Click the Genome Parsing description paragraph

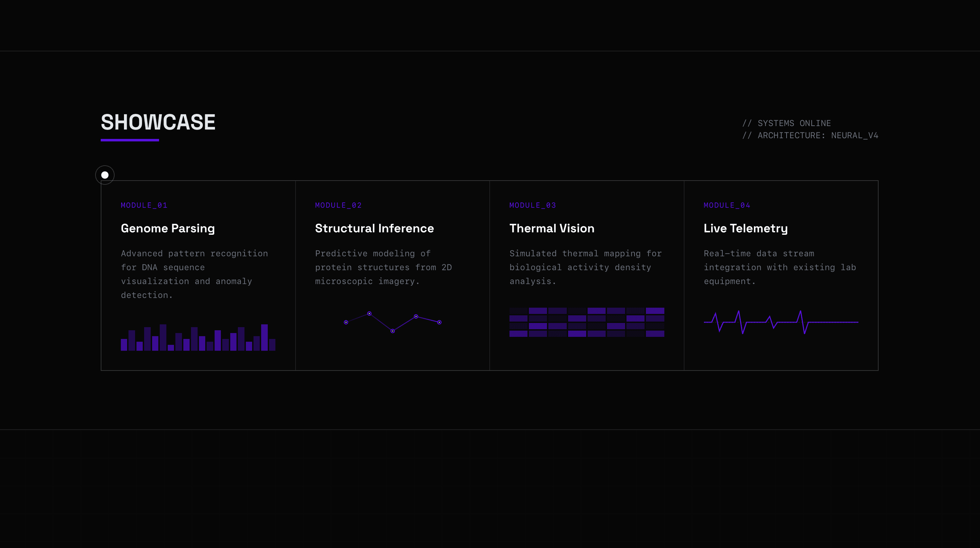(x=194, y=274)
